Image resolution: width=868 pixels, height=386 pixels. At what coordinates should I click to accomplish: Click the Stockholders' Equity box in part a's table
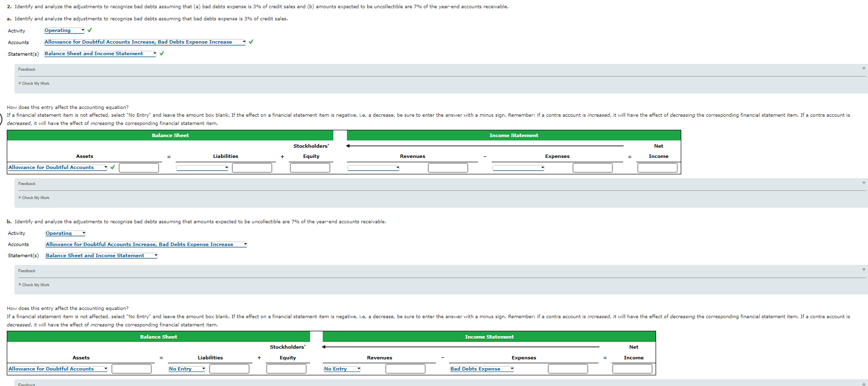coord(310,168)
